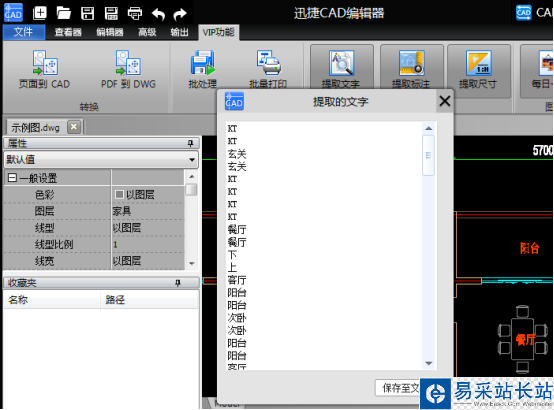Click the first KT entry in the text list
The image size is (554, 410).
[x=232, y=129]
